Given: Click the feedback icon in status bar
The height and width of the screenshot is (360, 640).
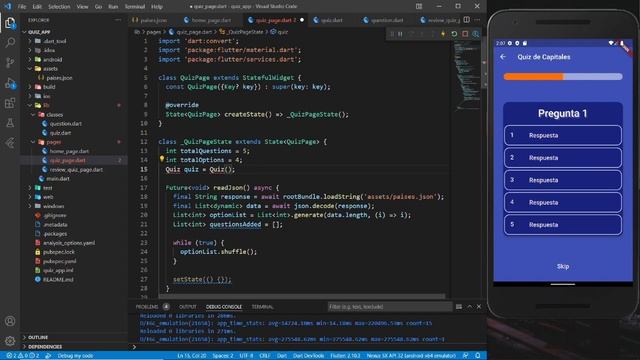Looking at the screenshot, I should [466, 356].
